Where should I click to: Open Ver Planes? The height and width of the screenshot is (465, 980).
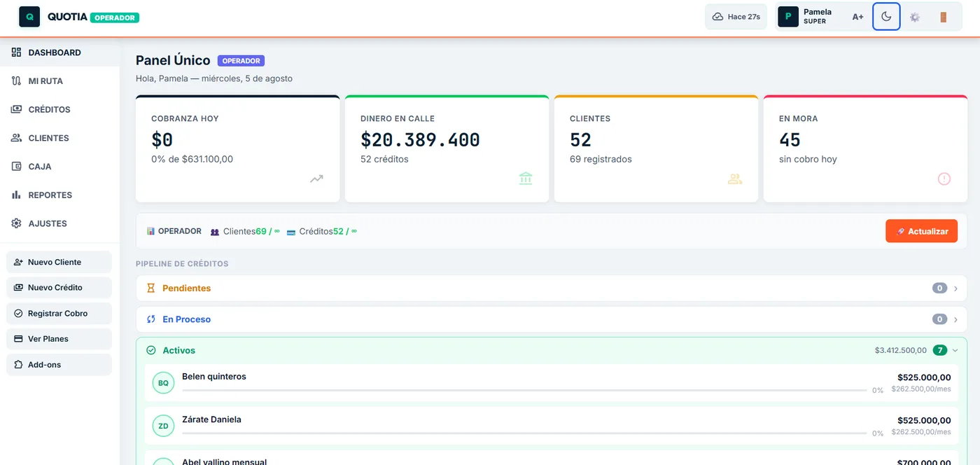(59, 339)
